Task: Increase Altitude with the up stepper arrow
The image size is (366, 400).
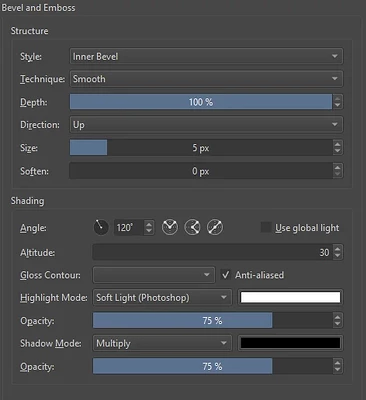Action: coord(337,249)
